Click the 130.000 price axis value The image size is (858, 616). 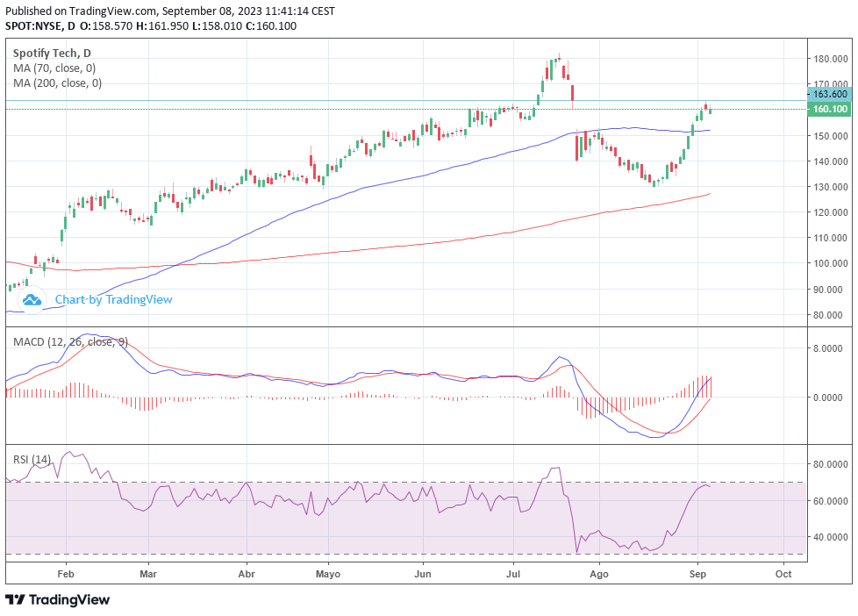tap(831, 187)
